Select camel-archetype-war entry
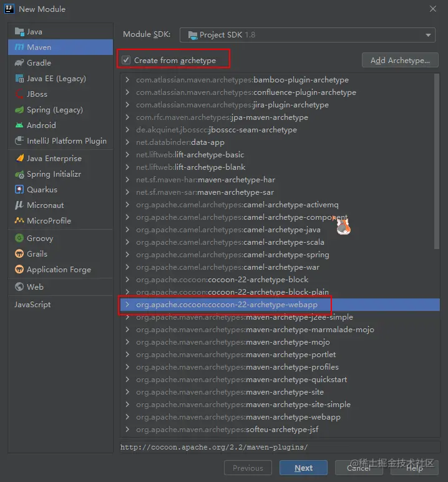Viewport: 448px width, 482px height. 280,267
